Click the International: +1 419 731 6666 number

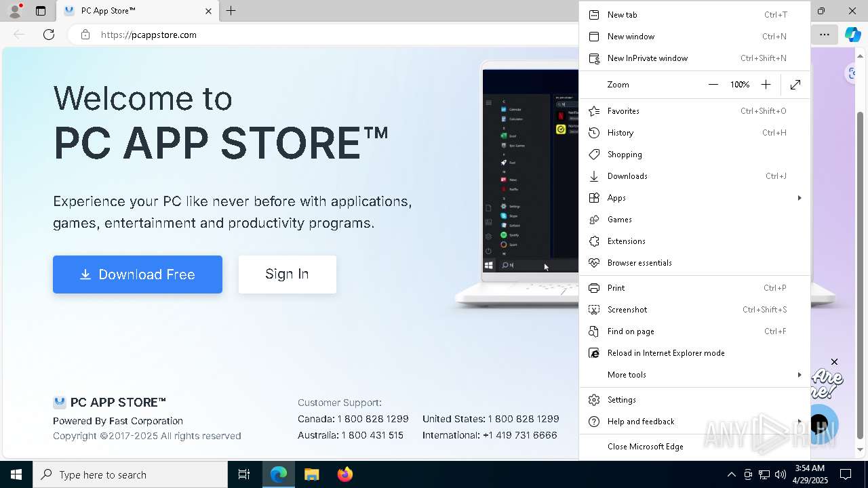pyautogui.click(x=490, y=435)
